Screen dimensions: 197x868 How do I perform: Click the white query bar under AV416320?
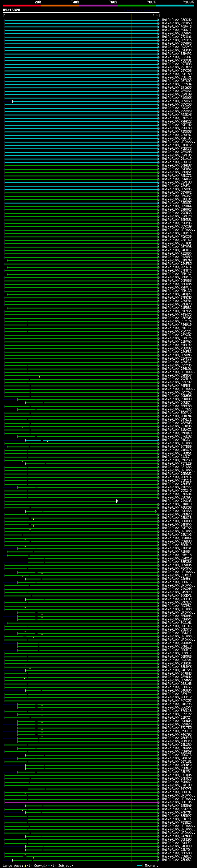click(x=81, y=13)
